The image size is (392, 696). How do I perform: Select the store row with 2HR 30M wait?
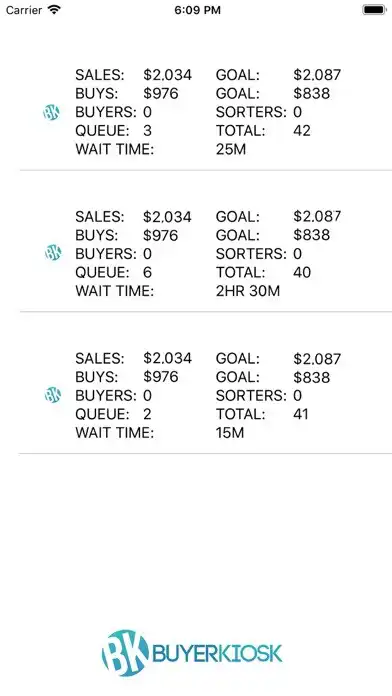pos(206,254)
